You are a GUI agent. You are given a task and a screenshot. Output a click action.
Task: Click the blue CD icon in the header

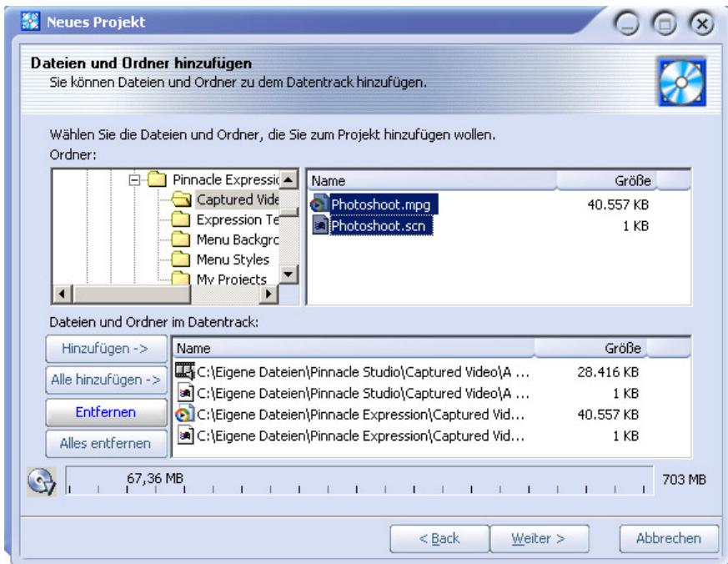pos(681,83)
